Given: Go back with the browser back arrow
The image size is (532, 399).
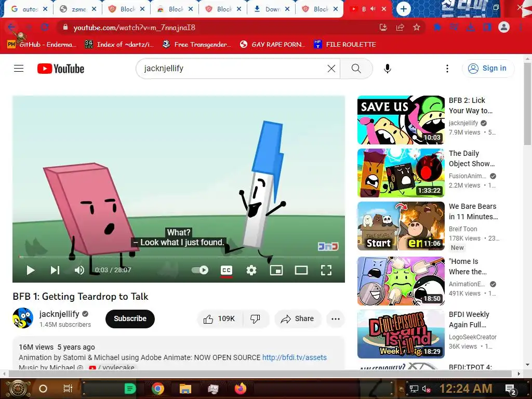Looking at the screenshot, I should 11,28.
